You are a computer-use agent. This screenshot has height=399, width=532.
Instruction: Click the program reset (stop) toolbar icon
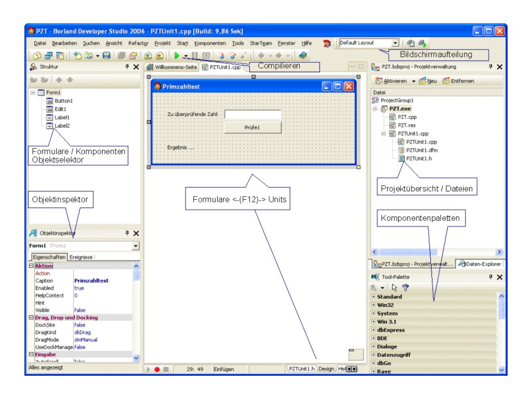tap(206, 55)
